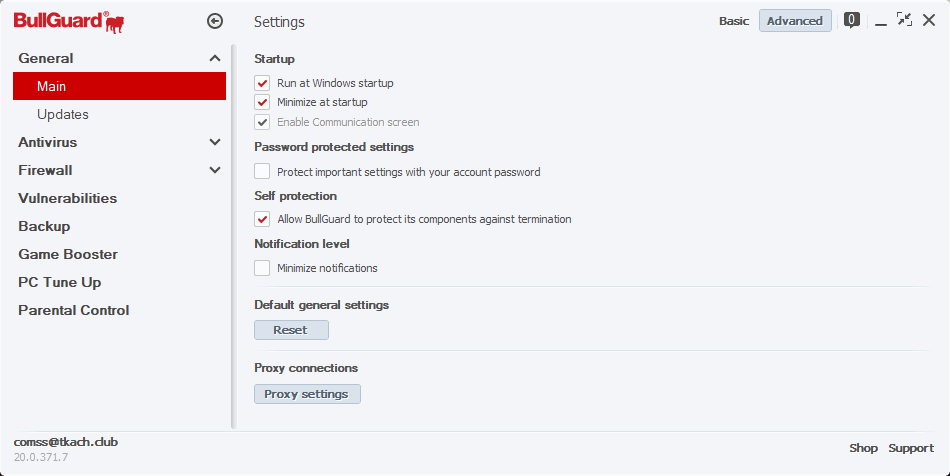Click the compact view resize icon
Screen dimensions: 950x476
point(904,20)
